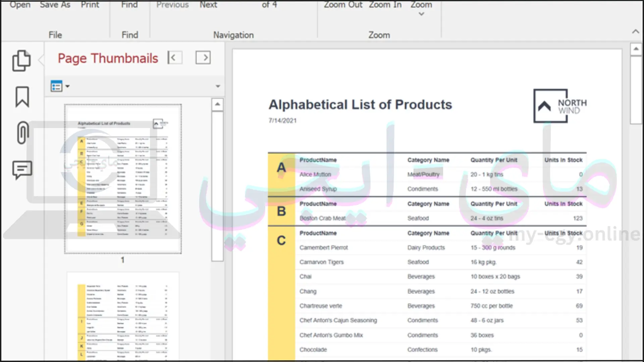Screen dimensions: 644x362
Task: Click Open in the File group
Action: [x=20, y=5]
